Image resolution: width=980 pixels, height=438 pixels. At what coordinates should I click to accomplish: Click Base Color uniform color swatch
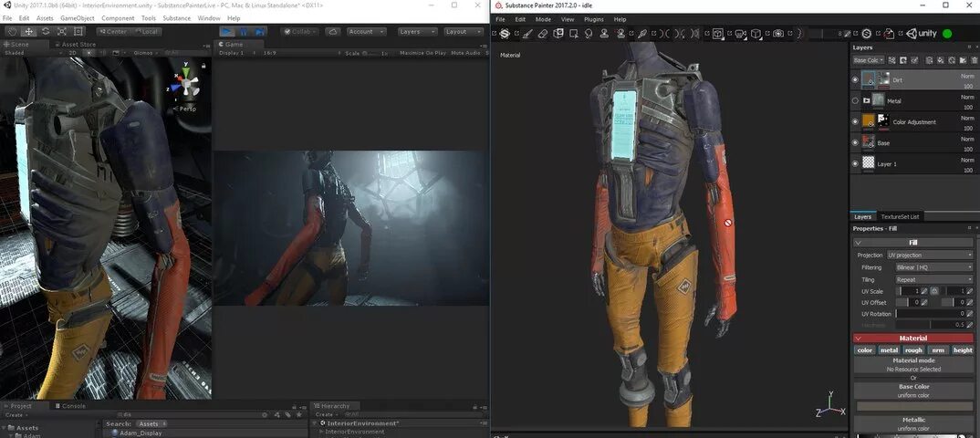click(913, 406)
